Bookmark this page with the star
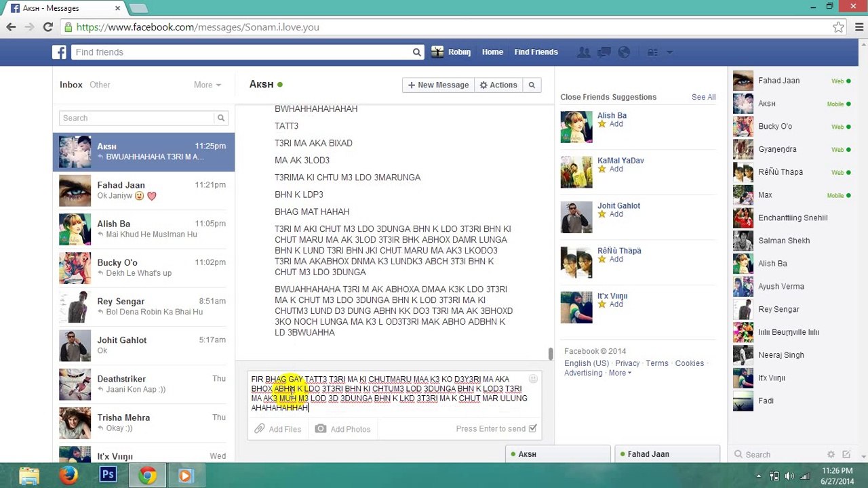868x488 pixels. coord(839,27)
